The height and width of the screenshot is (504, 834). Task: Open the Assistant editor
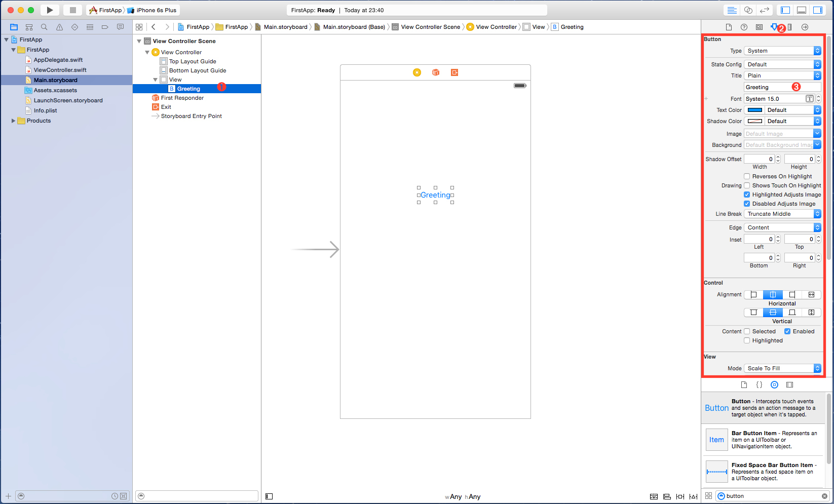point(748,10)
